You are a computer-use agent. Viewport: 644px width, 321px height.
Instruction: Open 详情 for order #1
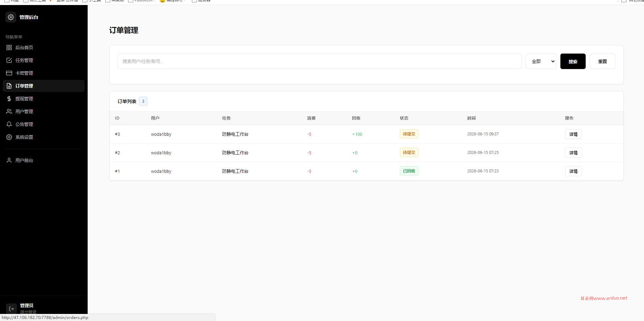point(573,171)
